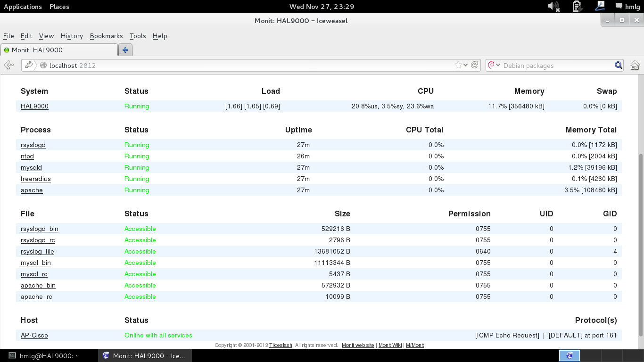Open the View menu

pyautogui.click(x=46, y=36)
